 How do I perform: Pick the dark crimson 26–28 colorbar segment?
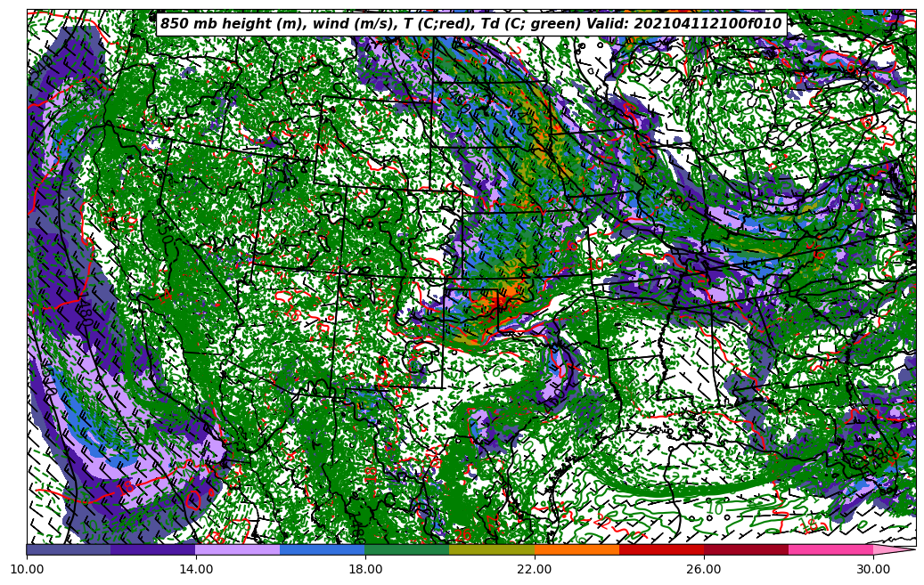746,550
